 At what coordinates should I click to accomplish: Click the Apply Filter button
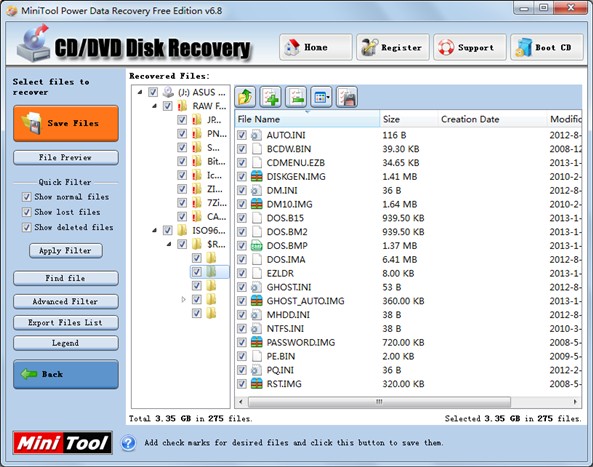[66, 251]
